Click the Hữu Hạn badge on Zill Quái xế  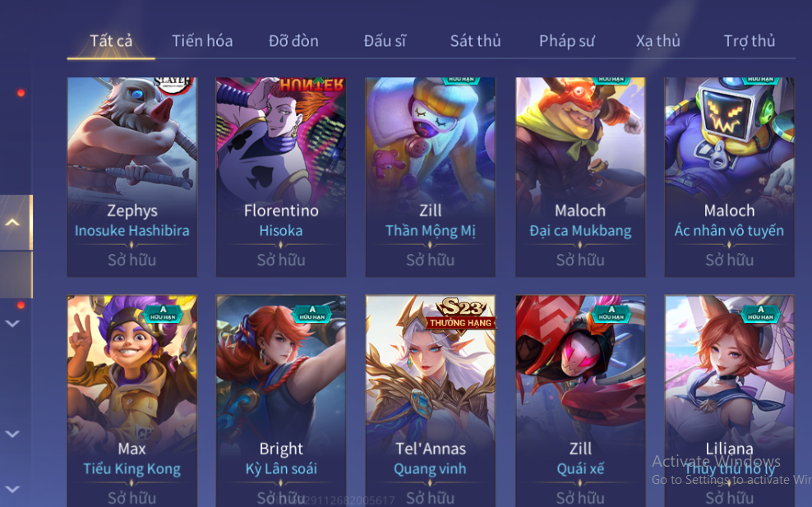coord(611,313)
